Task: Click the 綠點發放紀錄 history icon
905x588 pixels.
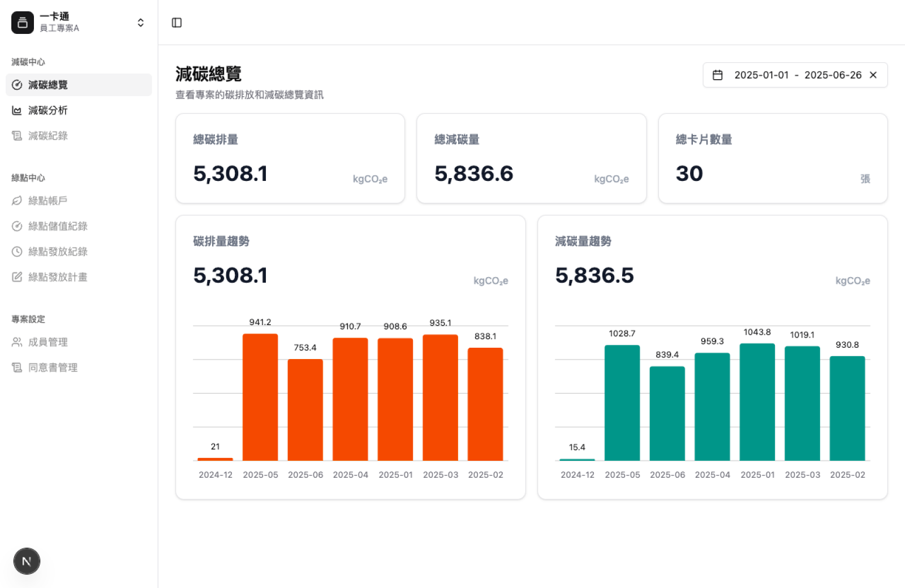Action: pos(18,252)
